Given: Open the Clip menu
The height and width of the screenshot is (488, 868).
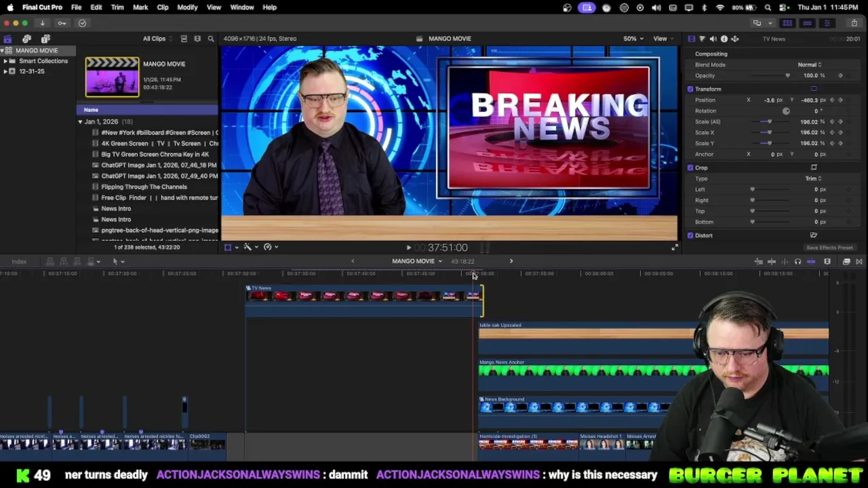Looking at the screenshot, I should coord(163,7).
